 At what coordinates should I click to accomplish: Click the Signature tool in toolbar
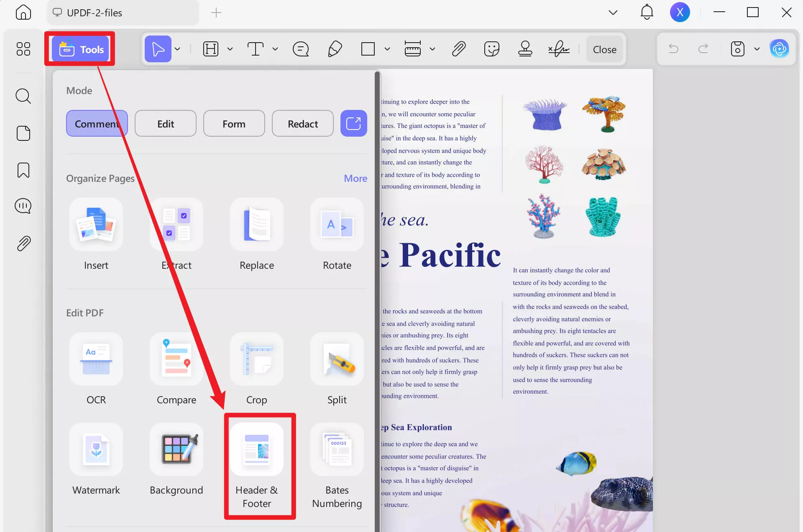tap(559, 49)
